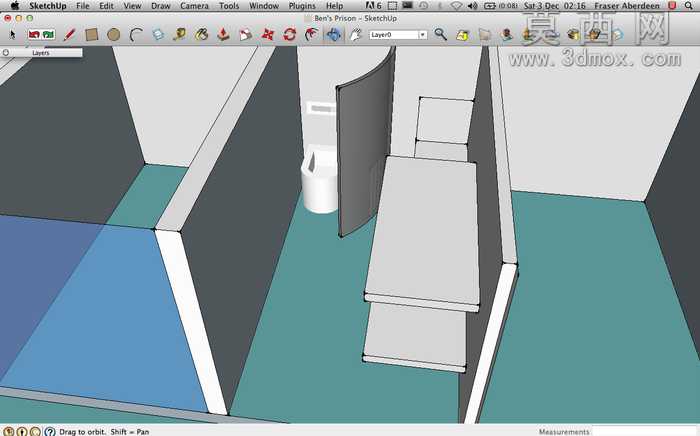Open the Apple menu
Image resolution: width=700 pixels, height=436 pixels.
[x=15, y=6]
